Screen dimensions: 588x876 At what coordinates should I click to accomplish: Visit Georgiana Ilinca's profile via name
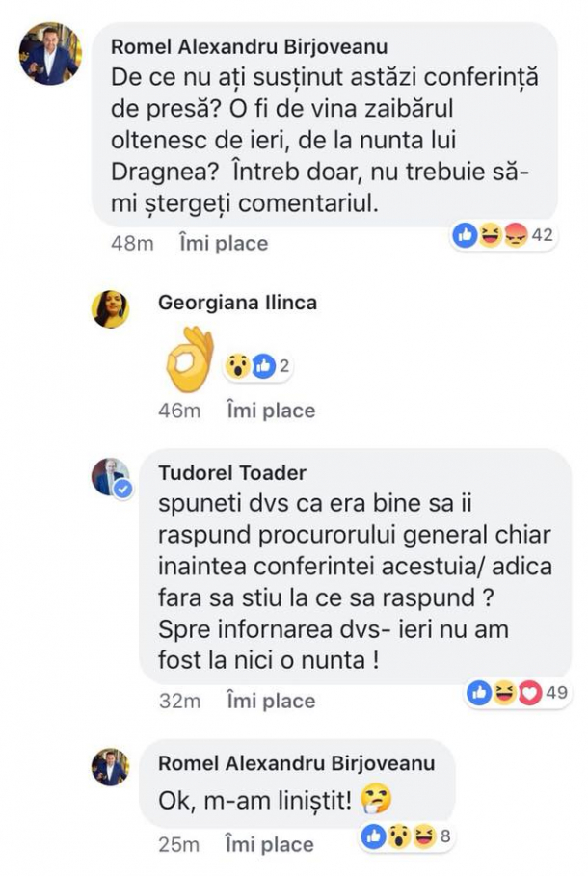[237, 303]
